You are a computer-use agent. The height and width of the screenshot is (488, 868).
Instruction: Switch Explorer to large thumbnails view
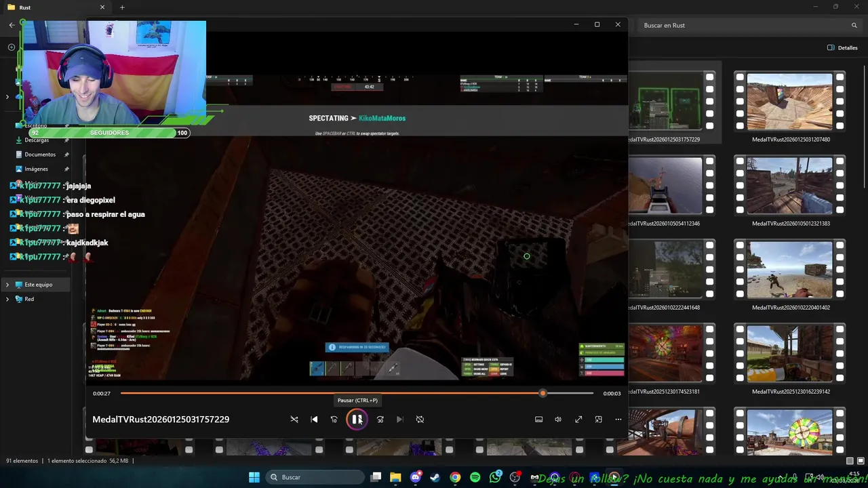[861, 461]
